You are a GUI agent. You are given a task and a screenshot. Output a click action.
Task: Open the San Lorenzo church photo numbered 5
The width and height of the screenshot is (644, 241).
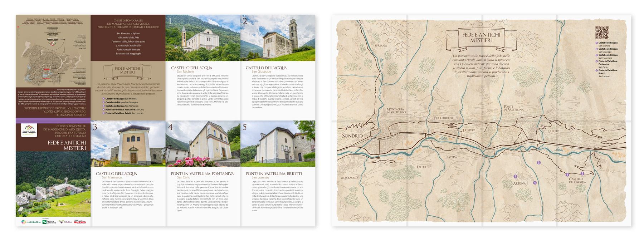[x=278, y=144]
